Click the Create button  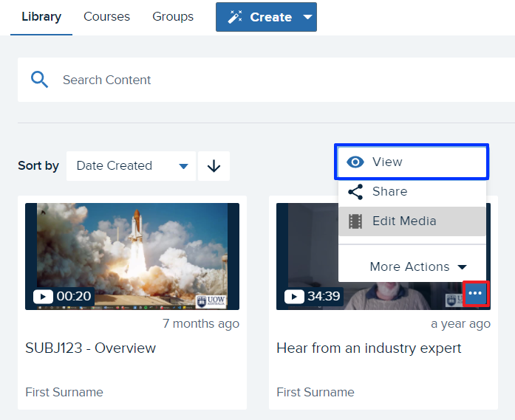(x=266, y=17)
